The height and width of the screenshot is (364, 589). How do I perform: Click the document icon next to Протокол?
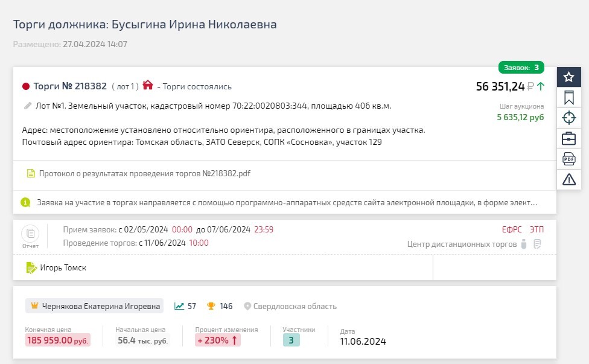point(31,173)
